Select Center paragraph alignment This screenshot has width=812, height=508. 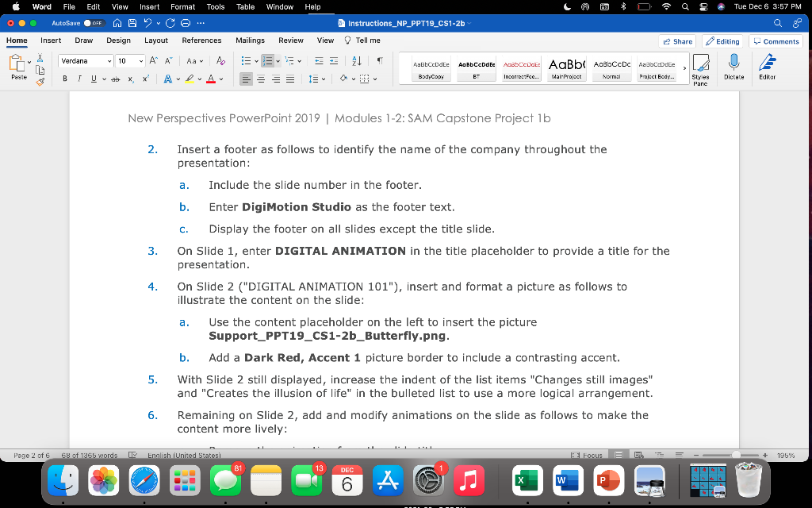261,79
